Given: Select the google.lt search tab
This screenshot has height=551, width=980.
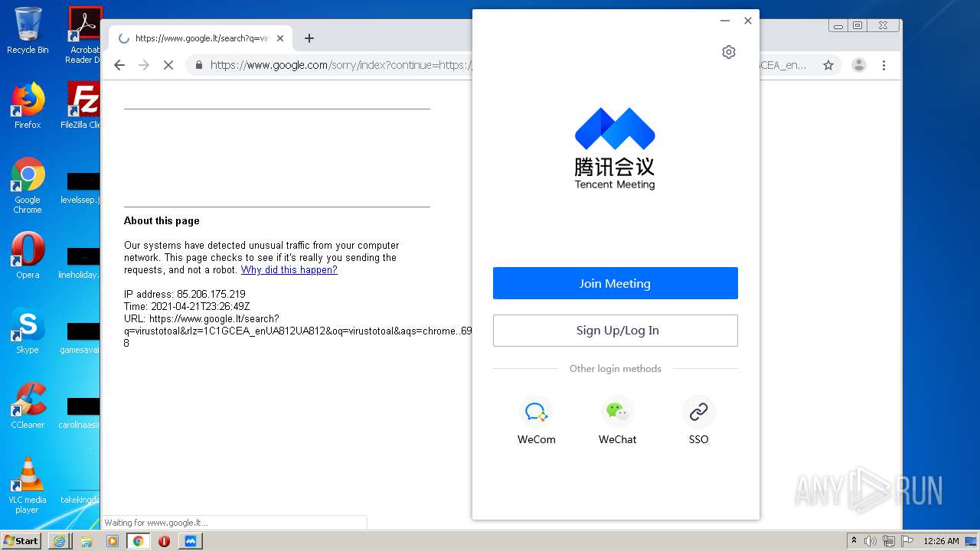Looking at the screenshot, I should (x=201, y=38).
